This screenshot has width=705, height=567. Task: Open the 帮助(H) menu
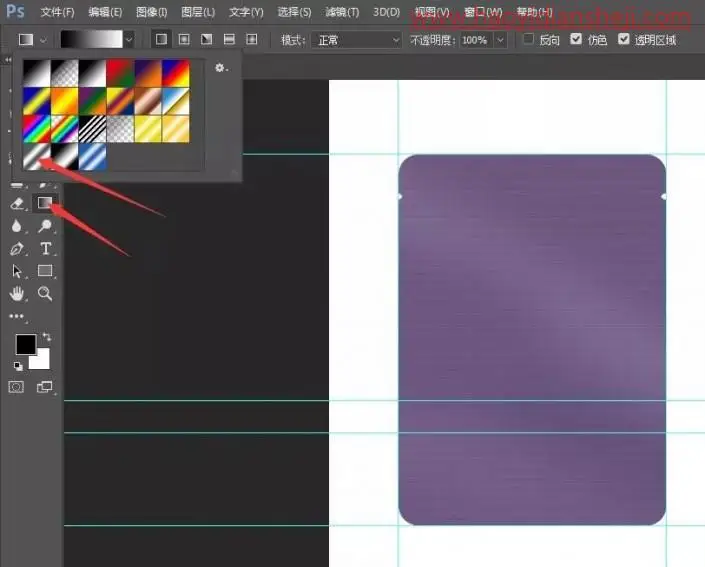click(x=534, y=12)
